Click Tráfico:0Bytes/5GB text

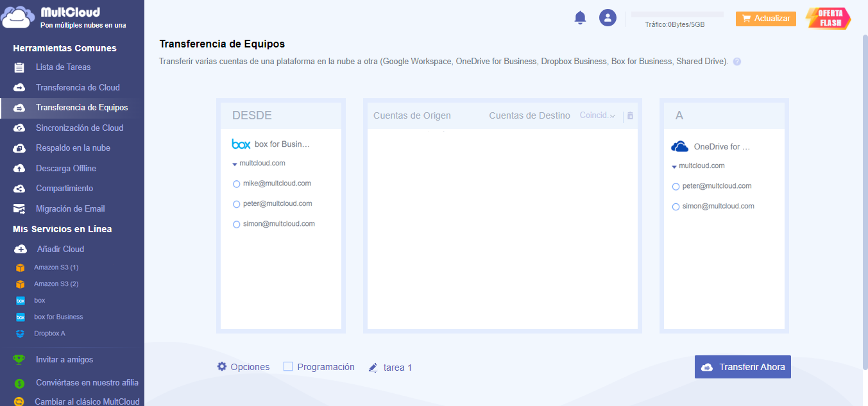675,24
